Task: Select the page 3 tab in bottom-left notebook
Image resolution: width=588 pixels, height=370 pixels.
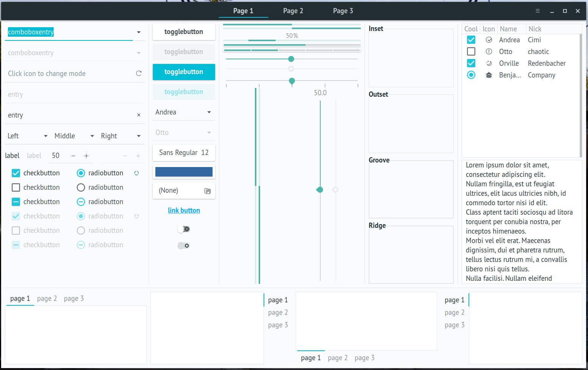Action: tap(74, 299)
